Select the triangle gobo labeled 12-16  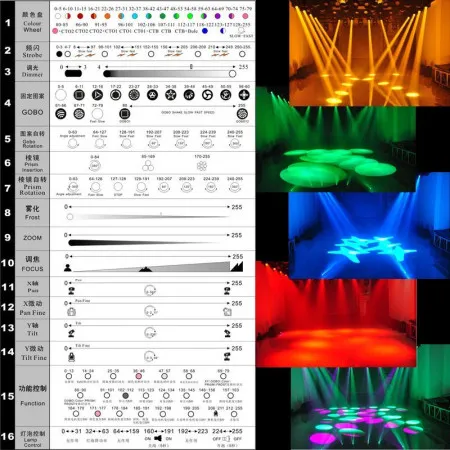click(x=97, y=95)
